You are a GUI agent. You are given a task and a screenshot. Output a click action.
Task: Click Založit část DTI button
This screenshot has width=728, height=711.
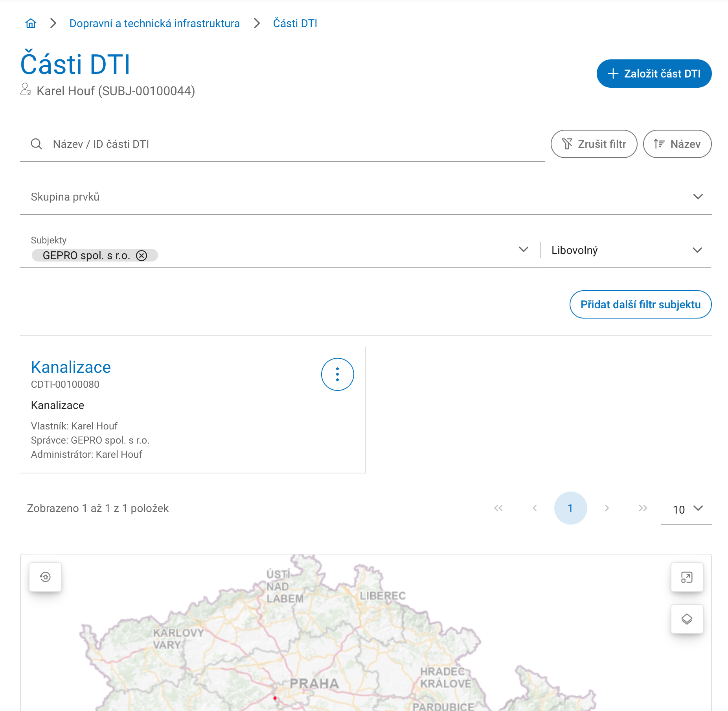pos(654,74)
